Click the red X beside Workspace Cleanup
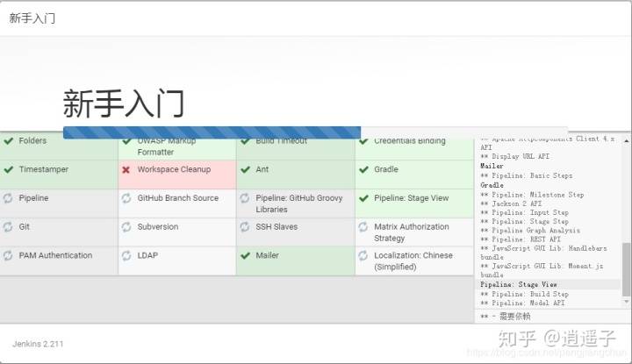Image resolution: width=632 pixels, height=364 pixels. (126, 170)
